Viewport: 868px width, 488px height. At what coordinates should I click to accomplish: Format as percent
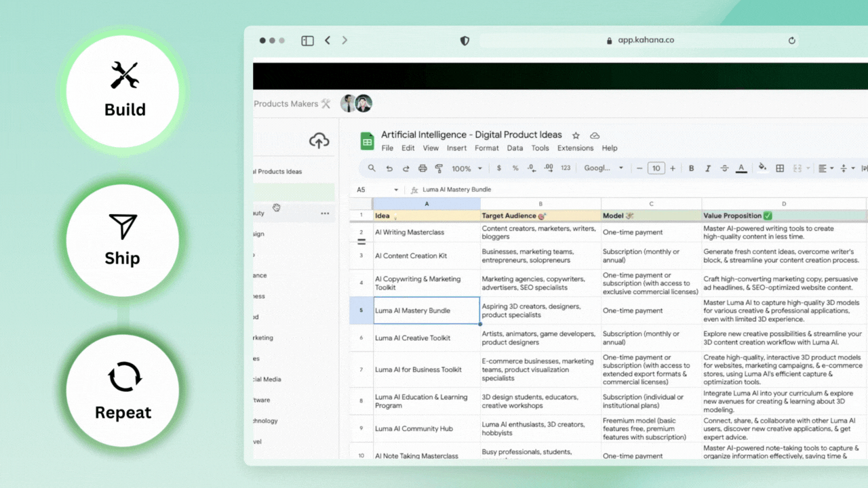point(515,168)
